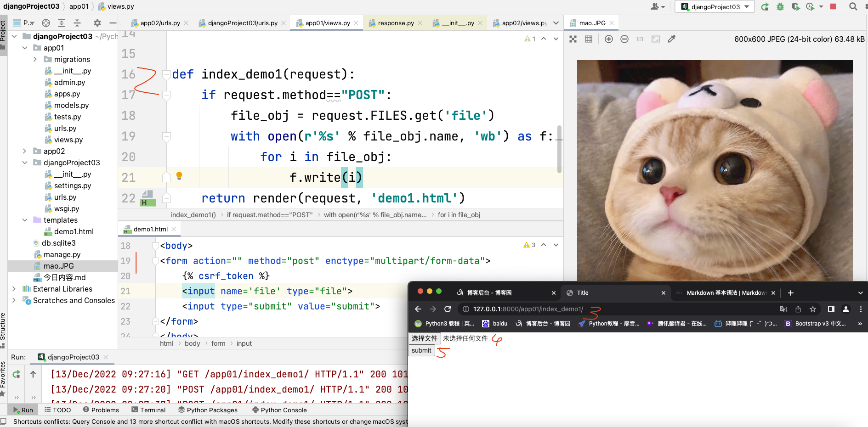
Task: Fit image zoom to window
Action: (656, 39)
